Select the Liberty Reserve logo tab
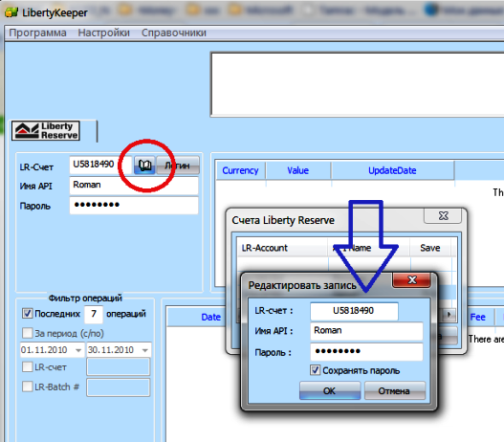 (46, 130)
